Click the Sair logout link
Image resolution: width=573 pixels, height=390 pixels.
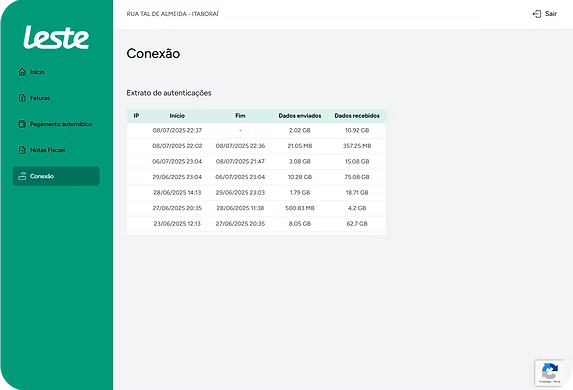coord(544,14)
